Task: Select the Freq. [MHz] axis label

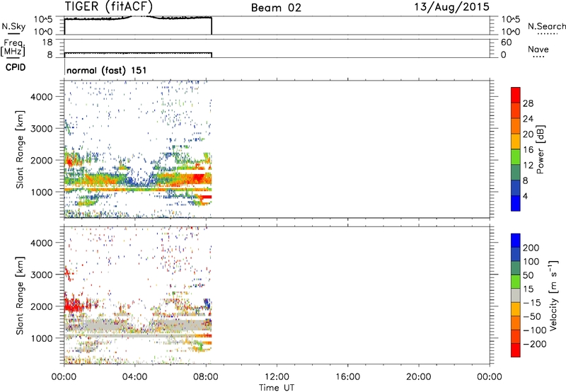Action: 13,47
